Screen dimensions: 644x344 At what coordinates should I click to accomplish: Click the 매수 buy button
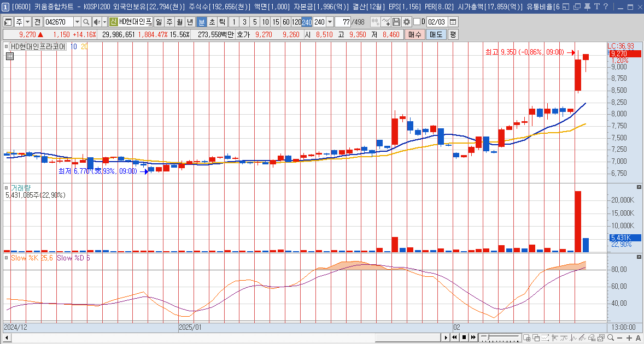coord(415,35)
